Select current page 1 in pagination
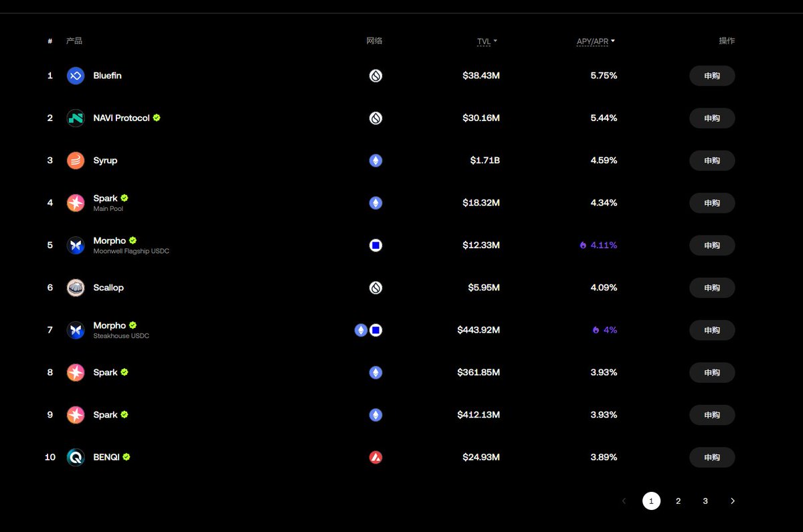 [x=651, y=501]
